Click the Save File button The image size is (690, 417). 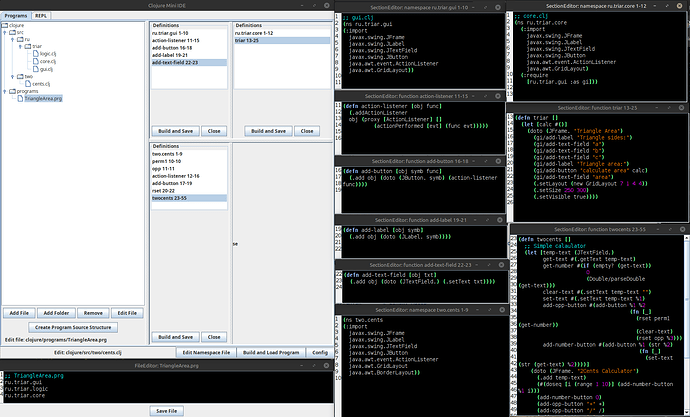coord(166,410)
